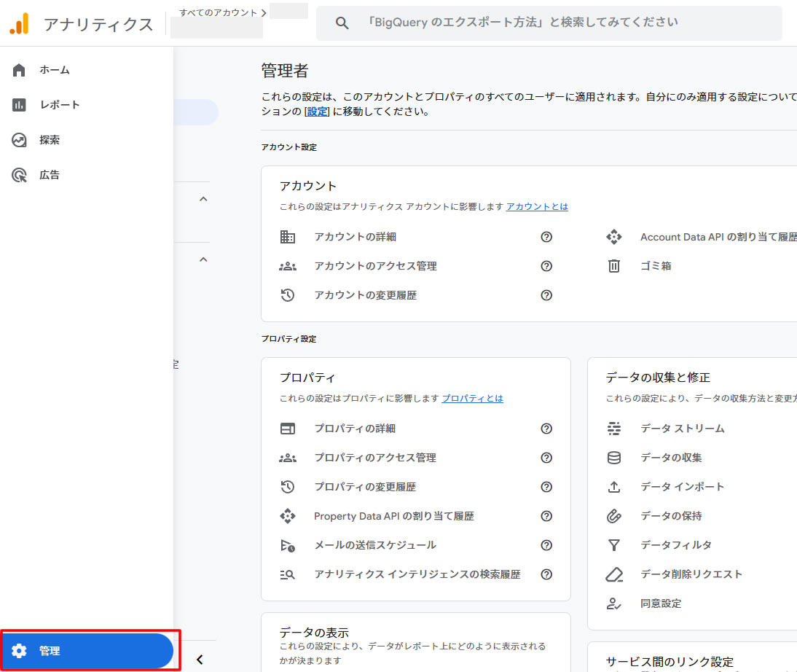797x672 pixels.
Task: Open the ゴミ箱 (trash) section
Action: 656,265
